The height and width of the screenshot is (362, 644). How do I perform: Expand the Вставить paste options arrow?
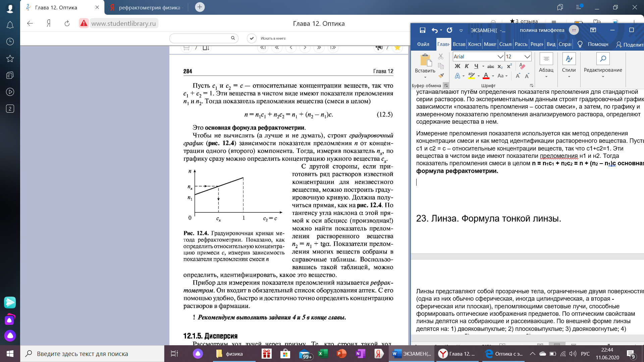point(425,77)
